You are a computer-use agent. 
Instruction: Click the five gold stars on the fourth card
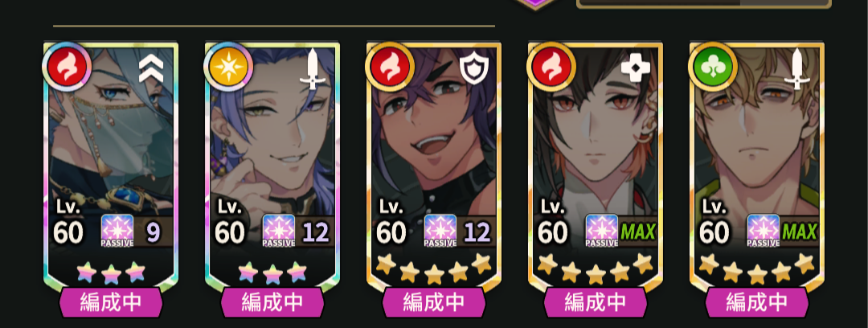(x=596, y=269)
